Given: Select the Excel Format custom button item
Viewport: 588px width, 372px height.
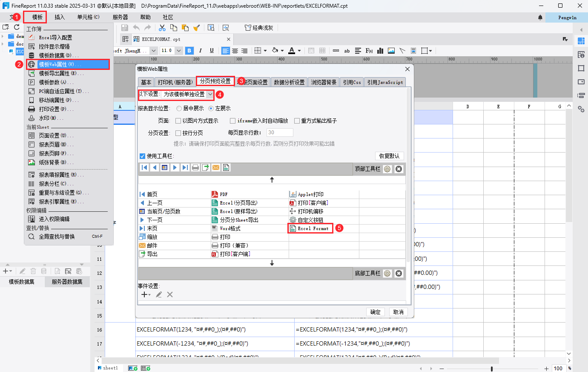Looking at the screenshot, I should click(x=310, y=228).
